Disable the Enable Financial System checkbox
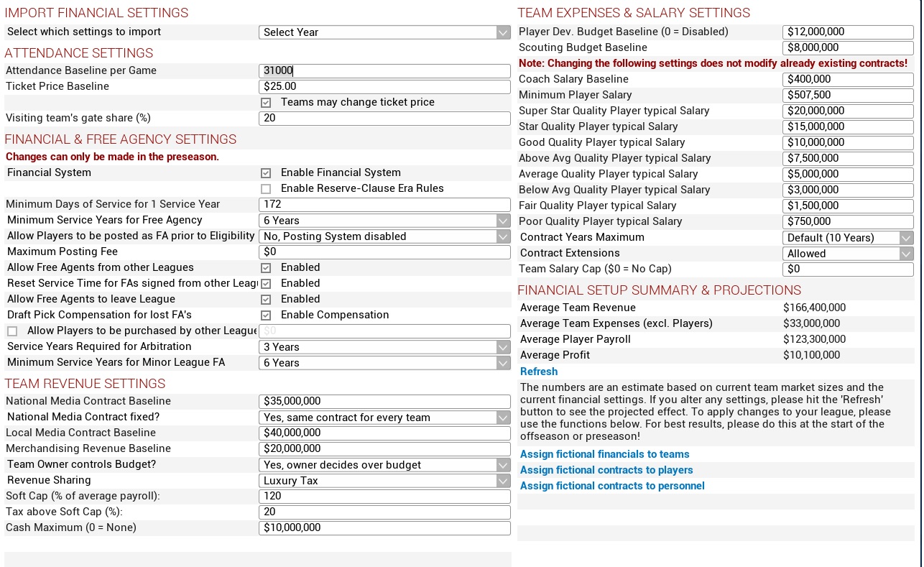The image size is (924, 567). tap(266, 173)
